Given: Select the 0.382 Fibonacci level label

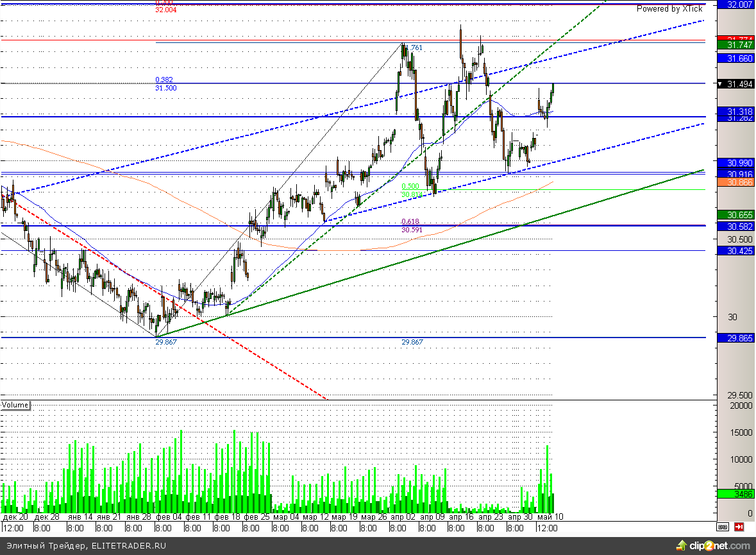Looking at the screenshot, I should point(163,80).
